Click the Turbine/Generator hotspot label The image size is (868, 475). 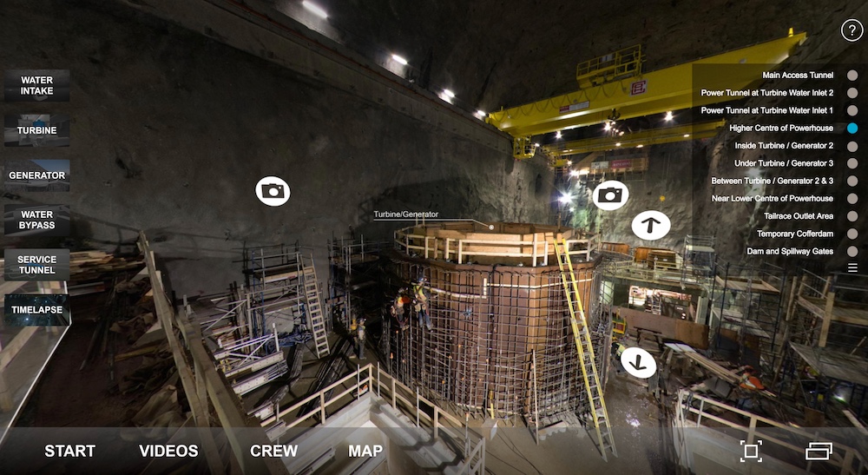coord(406,214)
